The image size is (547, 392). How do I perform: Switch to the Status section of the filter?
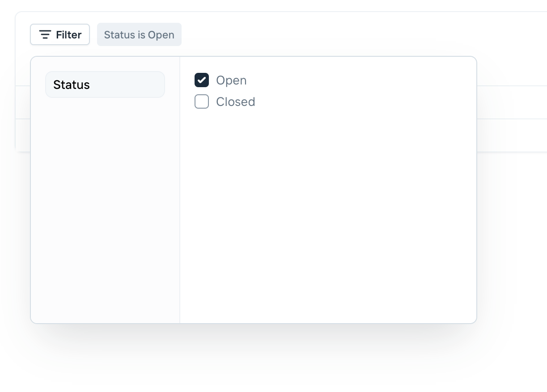tap(105, 84)
